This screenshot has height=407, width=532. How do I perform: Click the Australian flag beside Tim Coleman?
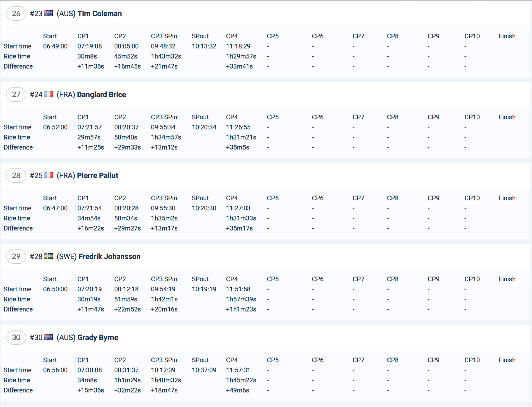pyautogui.click(x=49, y=13)
